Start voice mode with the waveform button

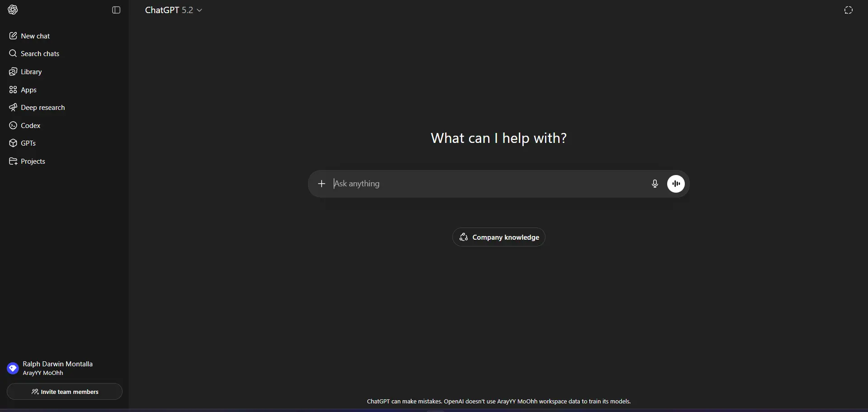(676, 184)
